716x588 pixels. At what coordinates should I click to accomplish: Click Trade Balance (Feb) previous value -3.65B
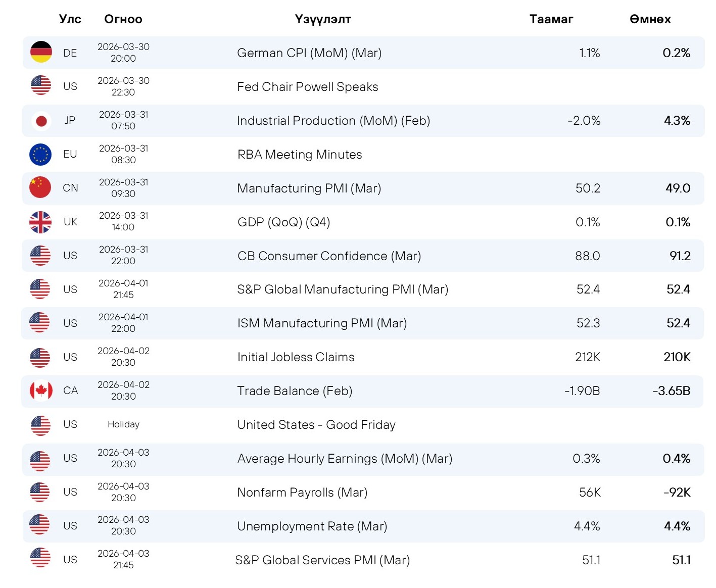point(671,391)
